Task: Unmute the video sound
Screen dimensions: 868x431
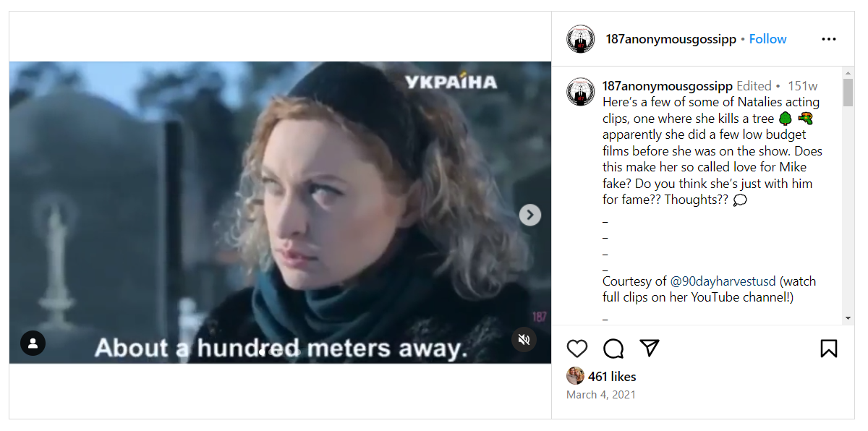Action: point(524,339)
